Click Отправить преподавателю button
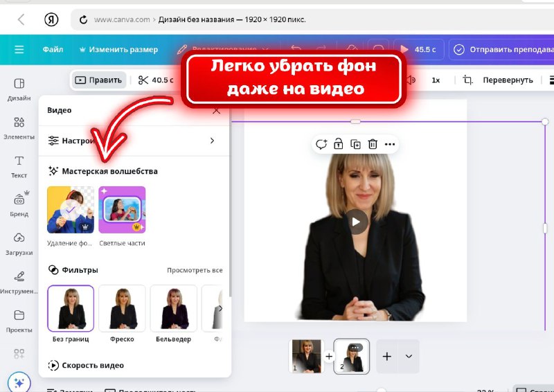 point(501,49)
